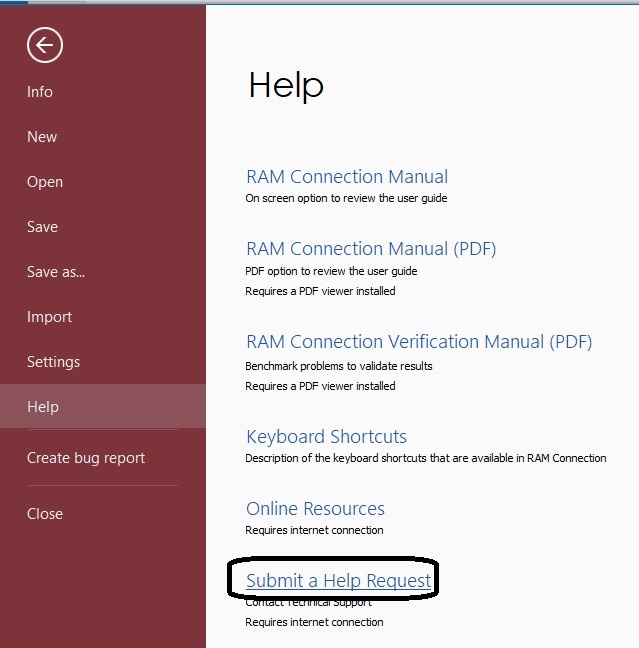Go to Settings in sidebar

click(x=53, y=362)
